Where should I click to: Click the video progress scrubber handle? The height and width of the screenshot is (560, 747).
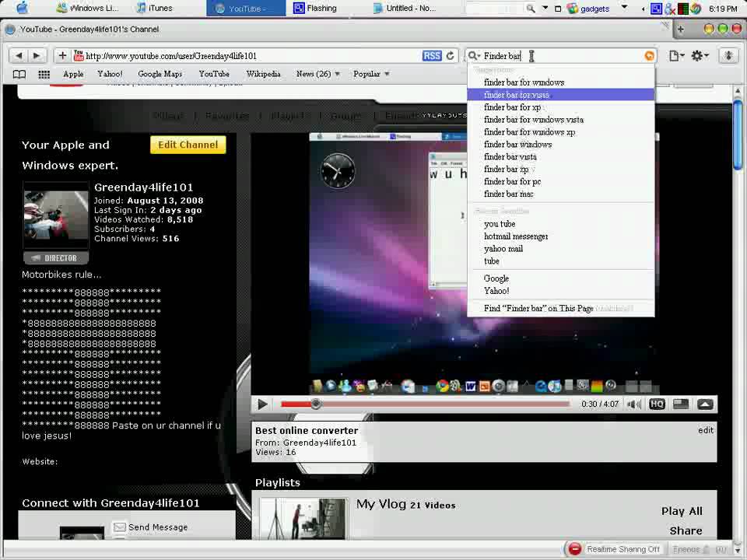[x=315, y=404]
